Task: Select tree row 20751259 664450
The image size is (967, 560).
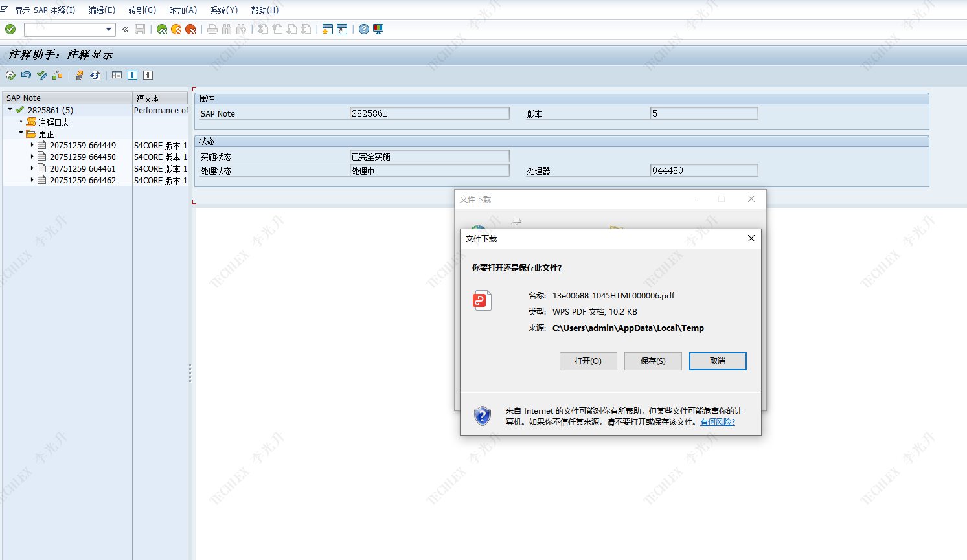Action: click(x=83, y=157)
